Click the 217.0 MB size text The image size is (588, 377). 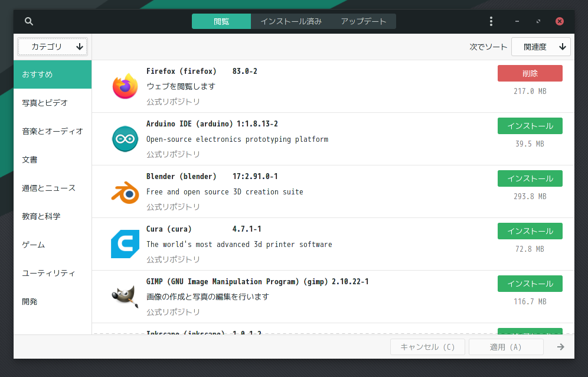click(530, 91)
